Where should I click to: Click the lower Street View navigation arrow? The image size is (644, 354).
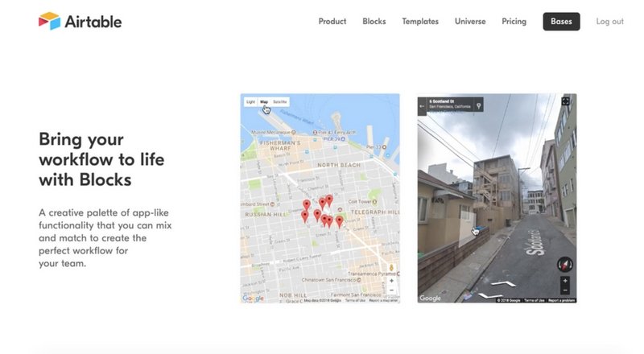pos(490,295)
